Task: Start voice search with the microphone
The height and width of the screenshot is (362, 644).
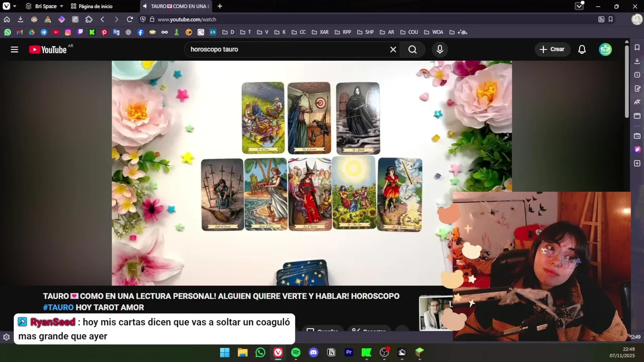Action: point(440,49)
